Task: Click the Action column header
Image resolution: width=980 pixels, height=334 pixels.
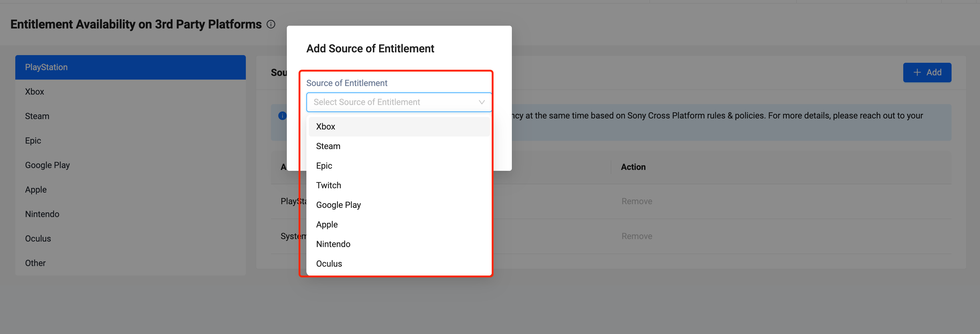Action: 634,167
